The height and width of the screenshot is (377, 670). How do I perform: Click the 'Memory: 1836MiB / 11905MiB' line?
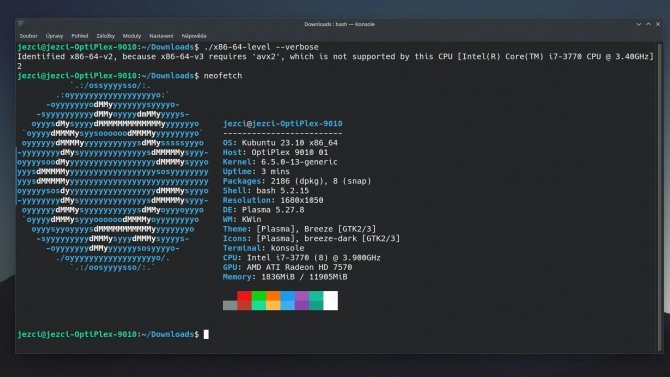[x=285, y=277]
